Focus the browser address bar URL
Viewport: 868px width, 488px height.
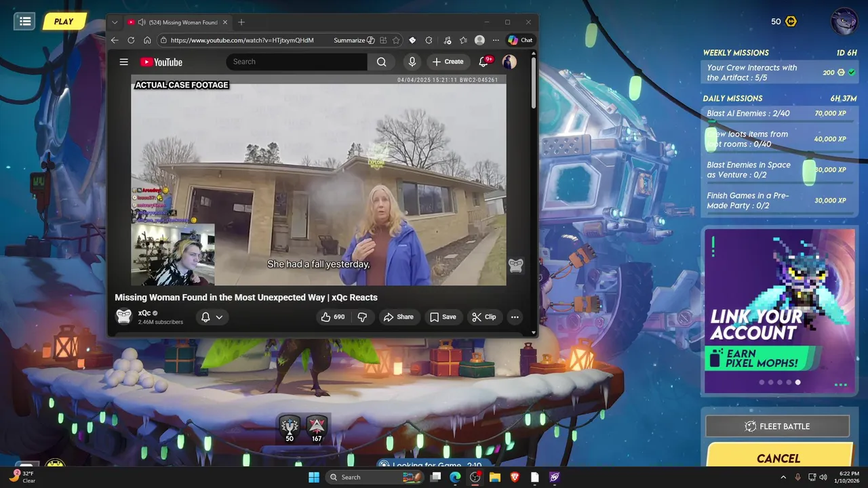coord(242,40)
